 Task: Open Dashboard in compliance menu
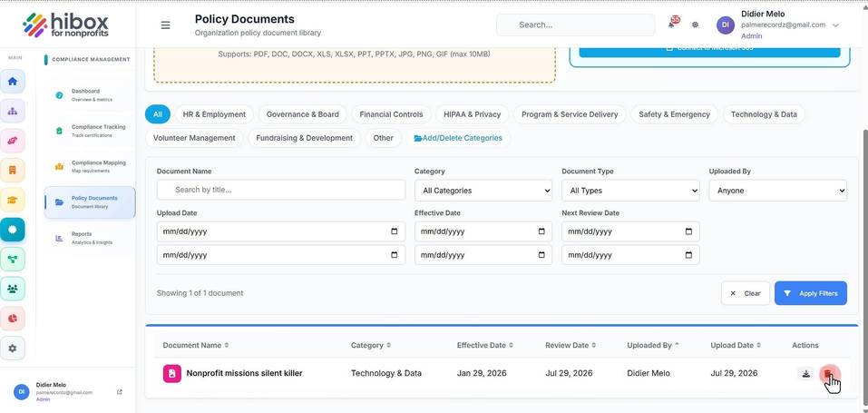coord(90,94)
